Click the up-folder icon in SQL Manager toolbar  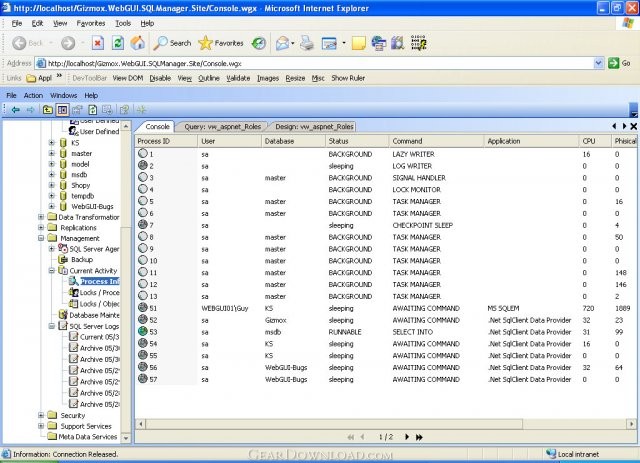[x=48, y=109]
